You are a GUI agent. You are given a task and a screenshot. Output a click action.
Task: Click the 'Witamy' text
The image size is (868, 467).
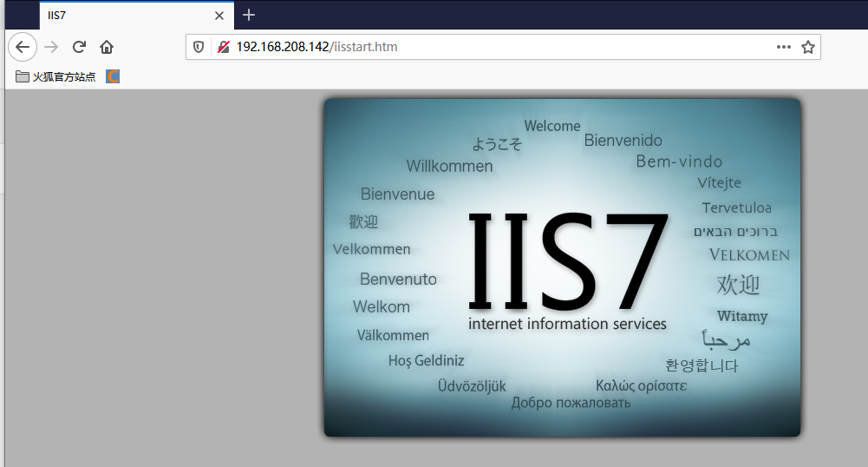click(x=742, y=316)
